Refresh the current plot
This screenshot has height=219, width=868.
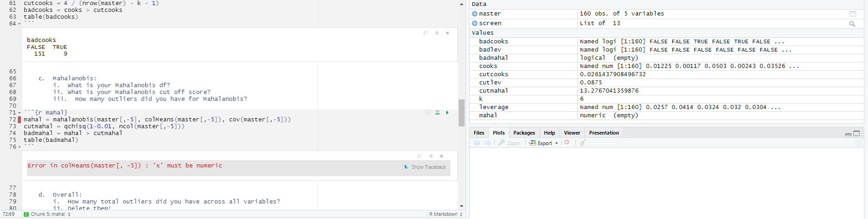(858, 143)
